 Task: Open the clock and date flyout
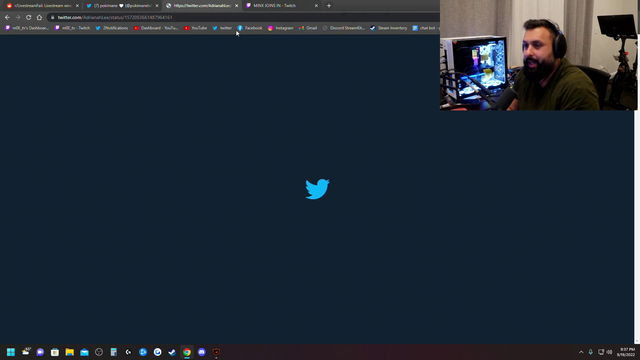coord(627,352)
